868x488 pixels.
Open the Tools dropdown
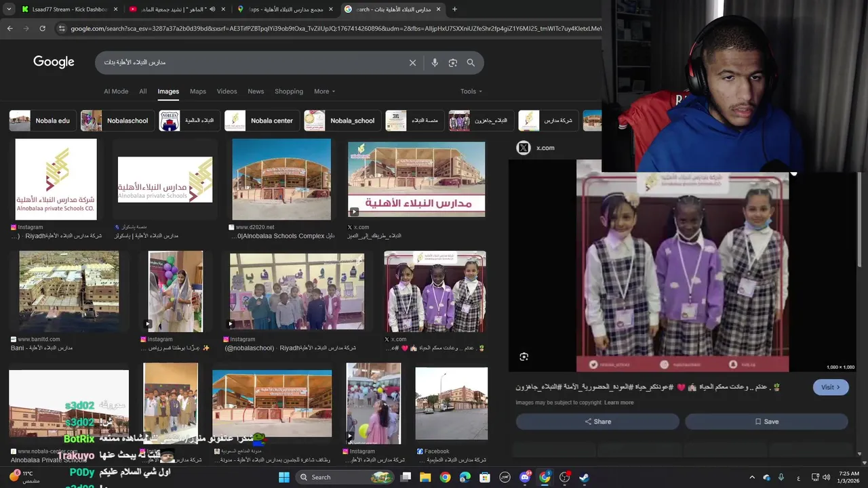tap(471, 91)
